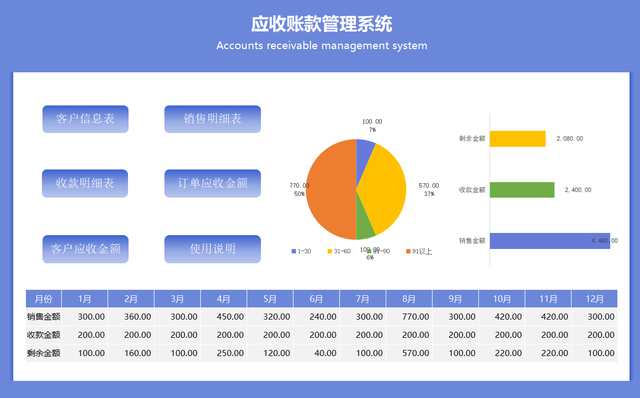640x398 pixels.
Task: Click the 2,080.00 bar data label
Action: [x=570, y=139]
